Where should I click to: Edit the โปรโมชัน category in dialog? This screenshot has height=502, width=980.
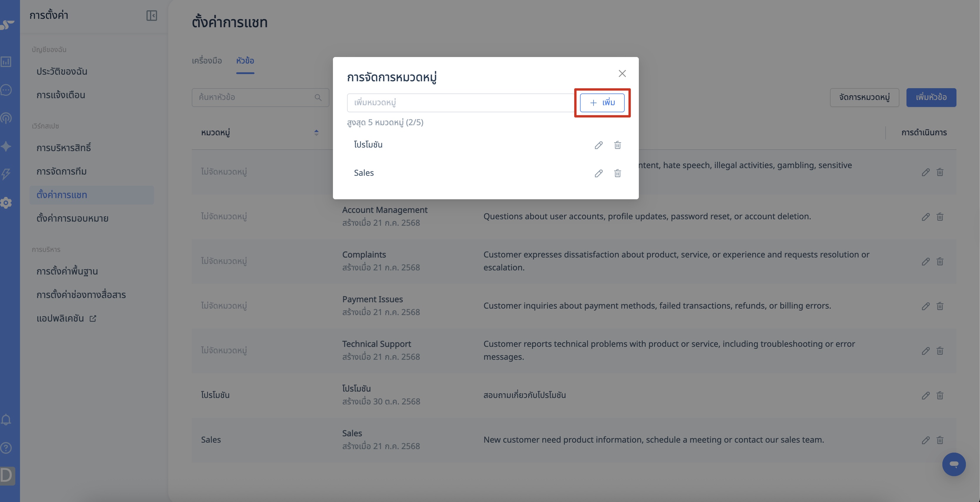point(599,145)
